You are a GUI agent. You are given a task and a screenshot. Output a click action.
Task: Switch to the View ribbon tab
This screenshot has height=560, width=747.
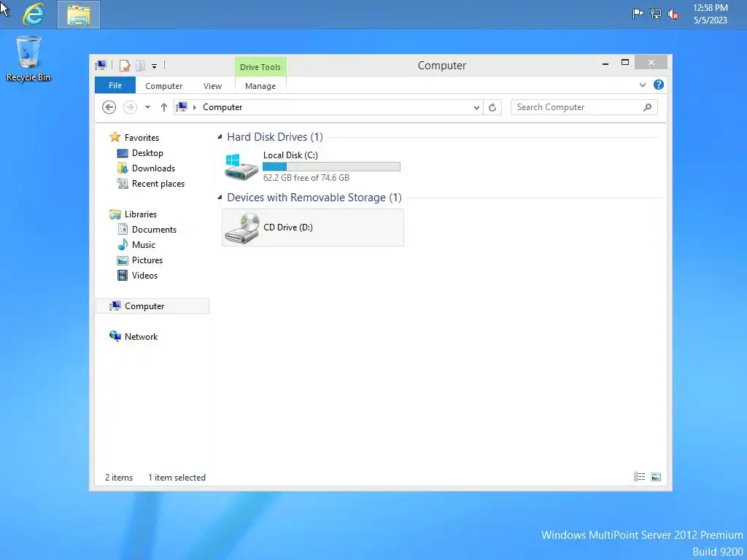click(x=212, y=86)
